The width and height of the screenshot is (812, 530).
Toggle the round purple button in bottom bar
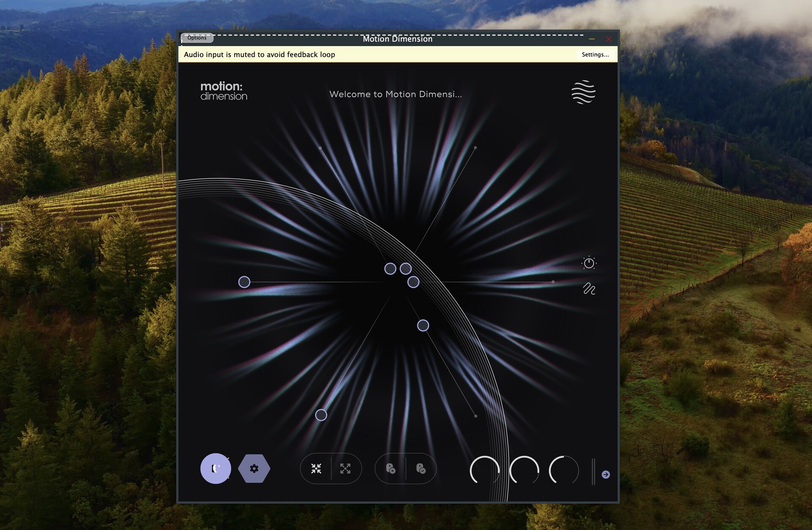point(216,468)
